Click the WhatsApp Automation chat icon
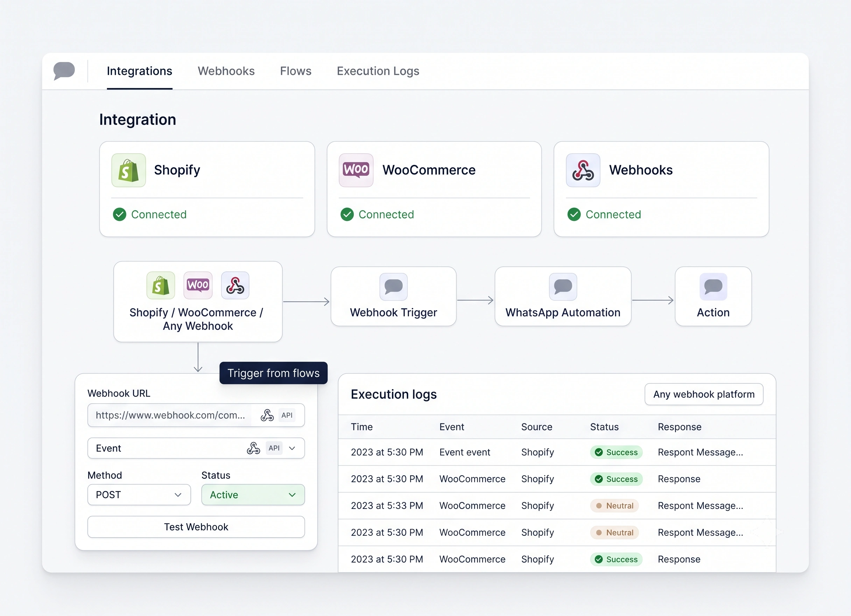The width and height of the screenshot is (851, 616). [563, 287]
